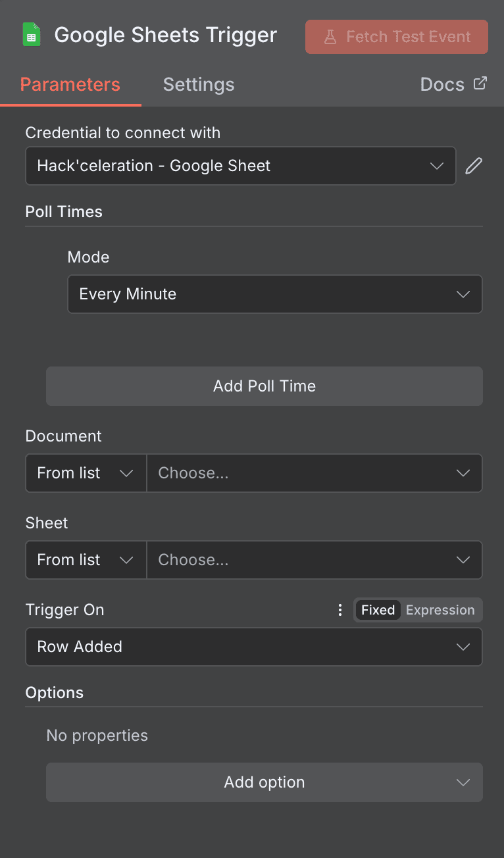The width and height of the screenshot is (504, 858).
Task: Edit credential using the pencil icon
Action: (x=473, y=165)
